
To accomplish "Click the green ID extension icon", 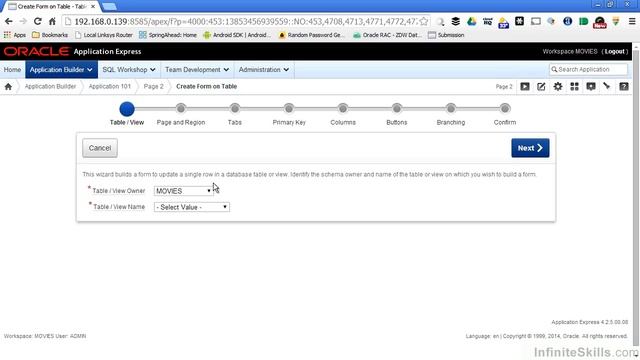I will click(583, 21).
